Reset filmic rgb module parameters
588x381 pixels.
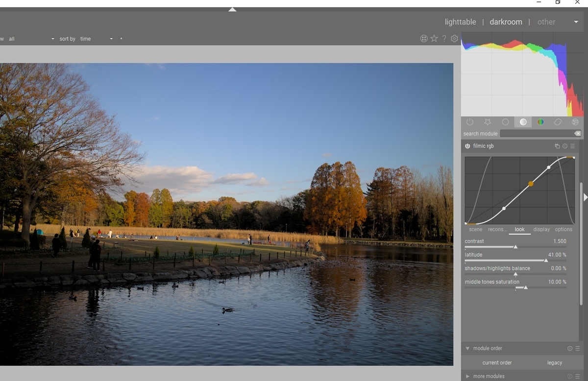click(x=564, y=146)
